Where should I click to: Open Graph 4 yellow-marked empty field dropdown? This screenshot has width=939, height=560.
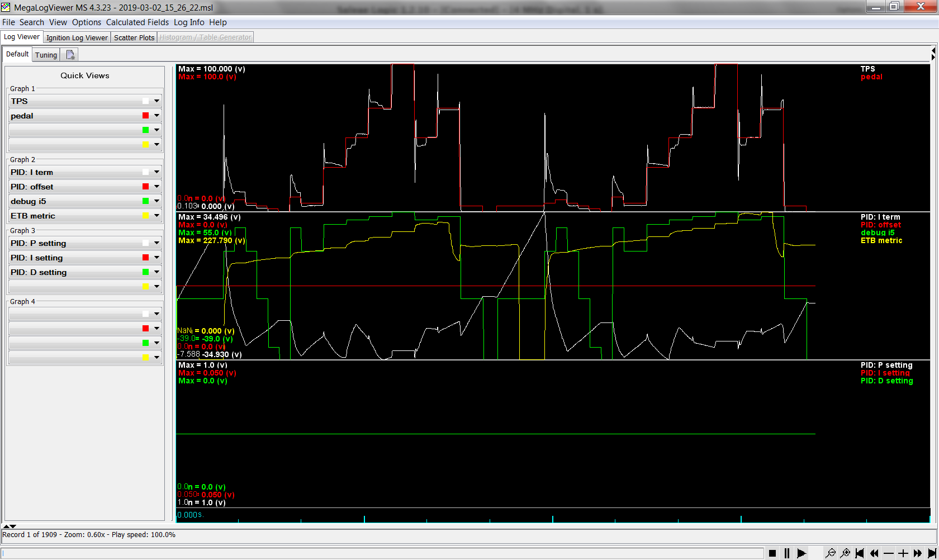[156, 358]
